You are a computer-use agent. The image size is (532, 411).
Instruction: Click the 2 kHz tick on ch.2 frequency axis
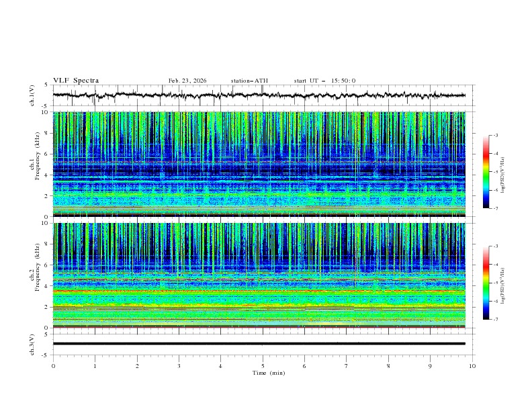[47, 307]
